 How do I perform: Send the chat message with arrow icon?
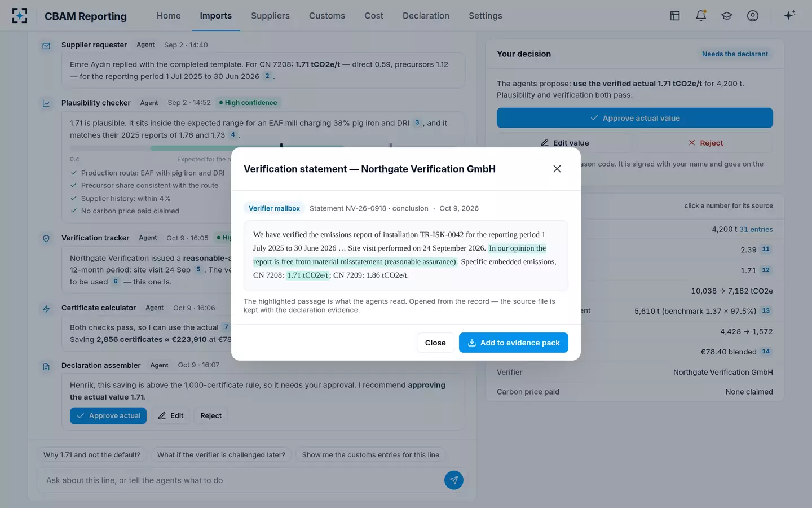pos(454,480)
